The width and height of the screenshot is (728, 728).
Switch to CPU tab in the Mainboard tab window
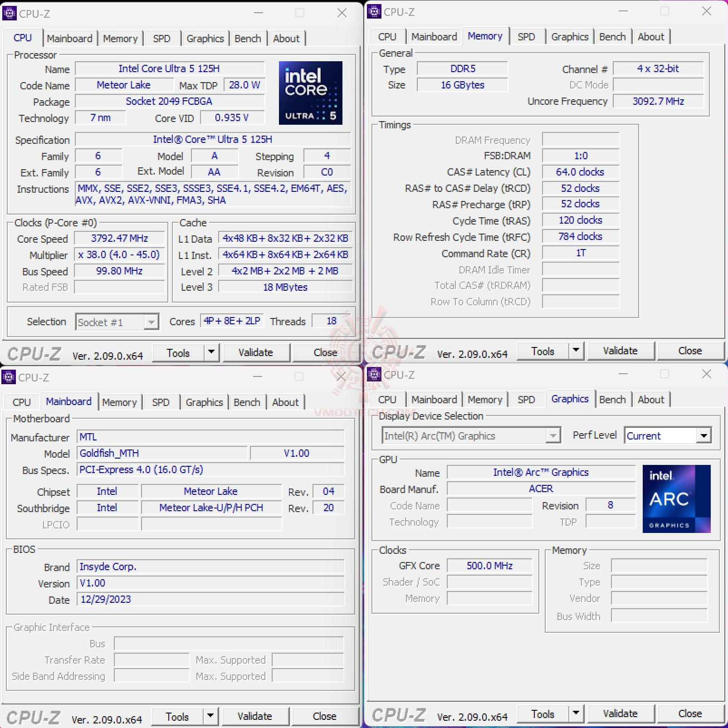[22, 402]
